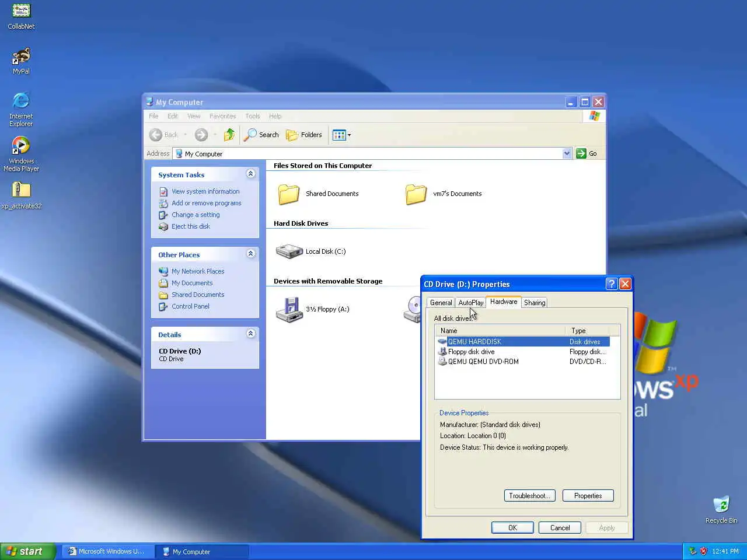Click the device Properties button
This screenshot has height=560, width=747.
(x=588, y=496)
